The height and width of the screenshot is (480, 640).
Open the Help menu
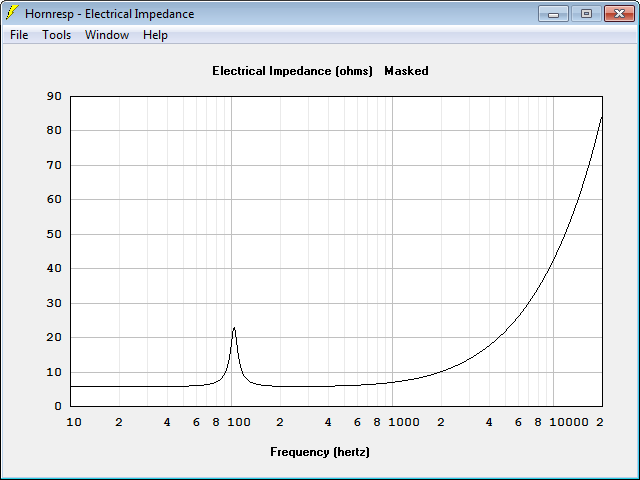(x=155, y=35)
